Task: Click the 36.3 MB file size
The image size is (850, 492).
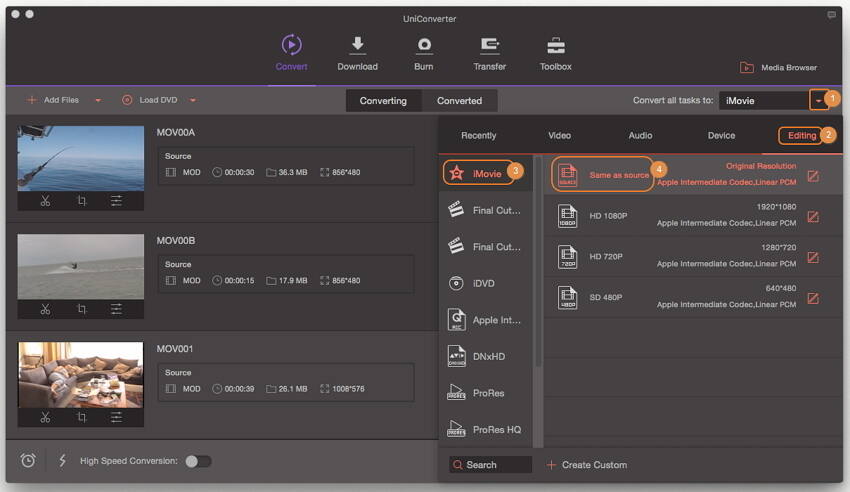Action: 293,172
